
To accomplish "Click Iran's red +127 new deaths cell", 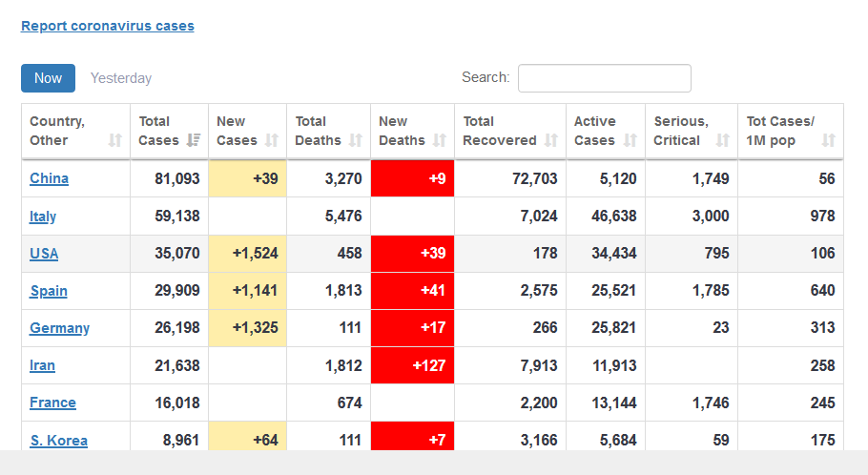I will click(412, 365).
